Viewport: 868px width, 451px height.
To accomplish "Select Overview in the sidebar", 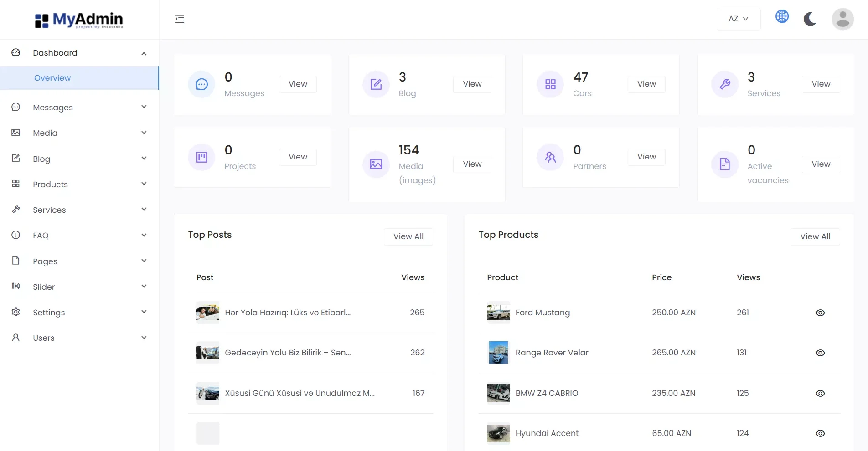I will coord(52,78).
